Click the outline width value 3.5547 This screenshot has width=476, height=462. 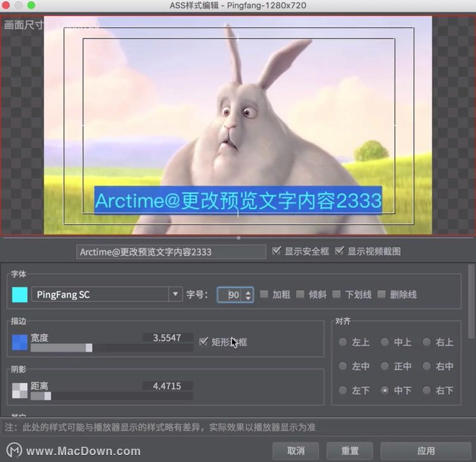167,338
